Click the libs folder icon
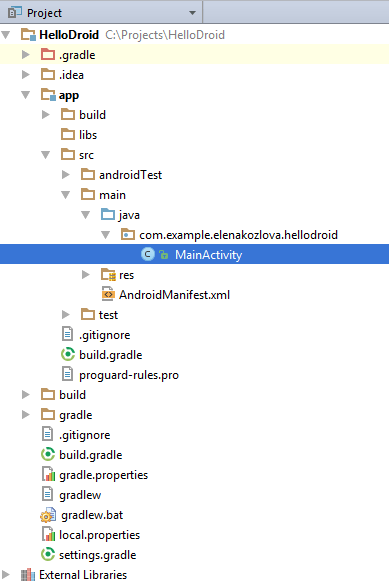The height and width of the screenshot is (583, 389). (68, 134)
